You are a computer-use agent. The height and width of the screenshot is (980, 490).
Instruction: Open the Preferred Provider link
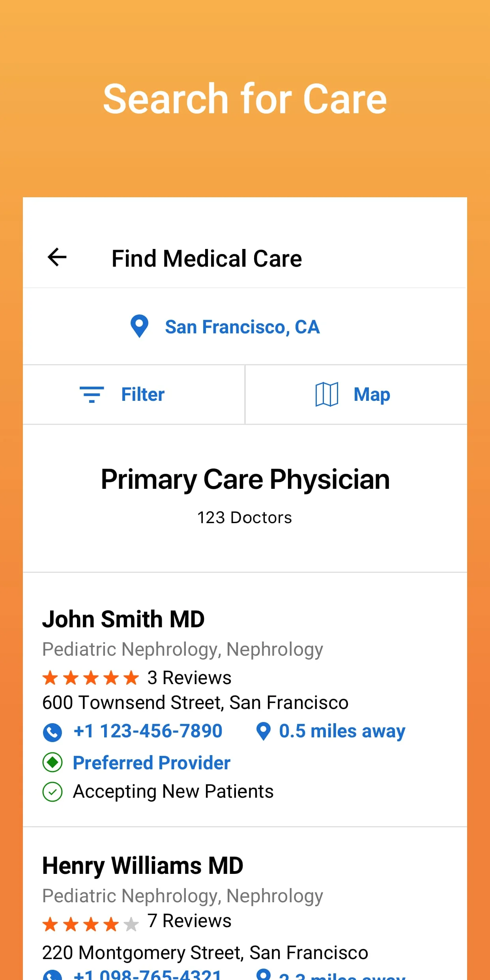pos(151,763)
